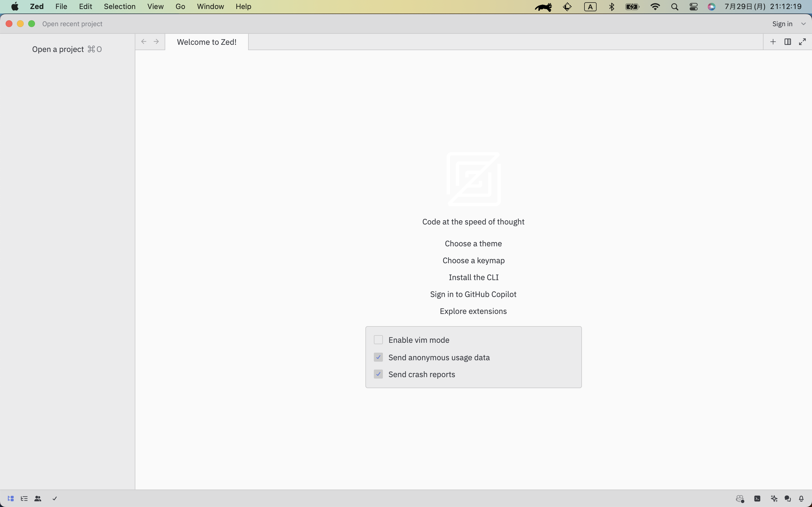Click Choose a theme
Image resolution: width=812 pixels, height=507 pixels.
point(473,243)
